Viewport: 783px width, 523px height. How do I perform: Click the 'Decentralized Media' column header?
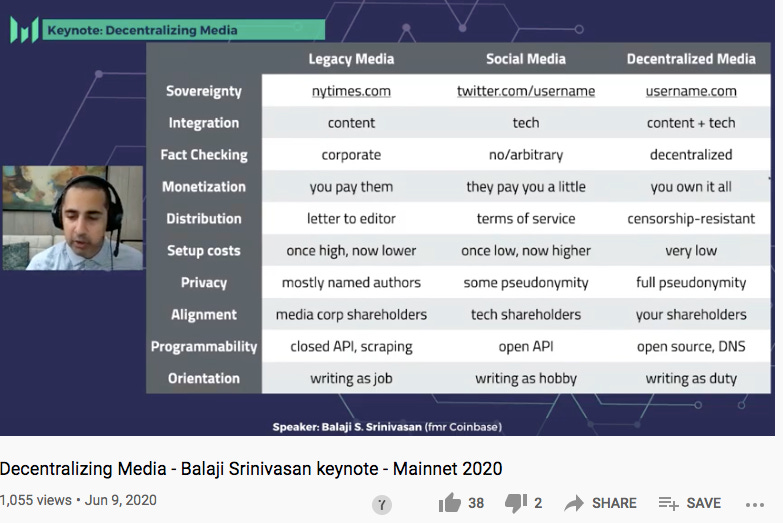point(691,59)
